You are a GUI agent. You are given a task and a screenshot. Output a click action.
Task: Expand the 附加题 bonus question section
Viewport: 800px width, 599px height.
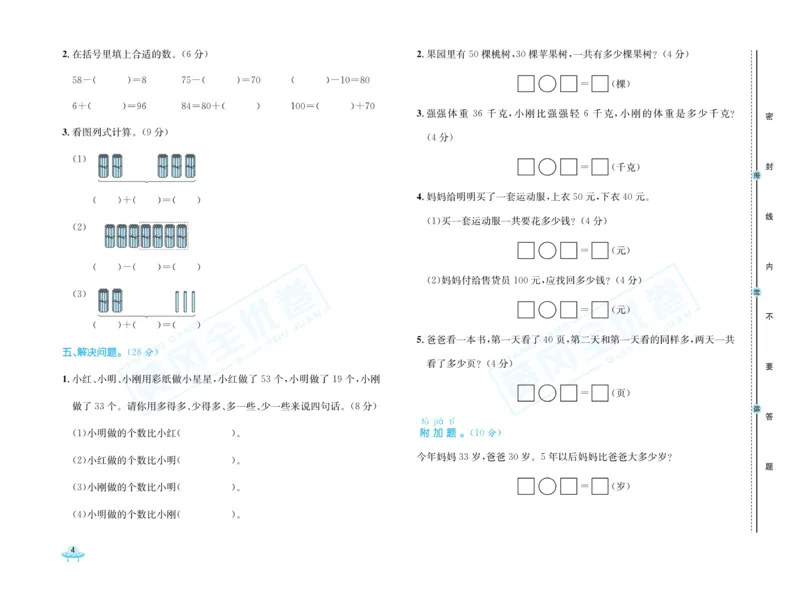point(460,432)
